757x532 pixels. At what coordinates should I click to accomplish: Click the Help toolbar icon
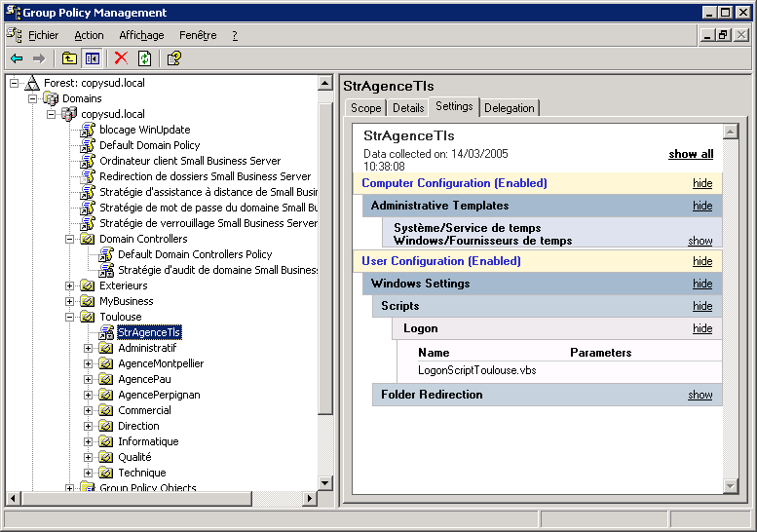pos(173,58)
